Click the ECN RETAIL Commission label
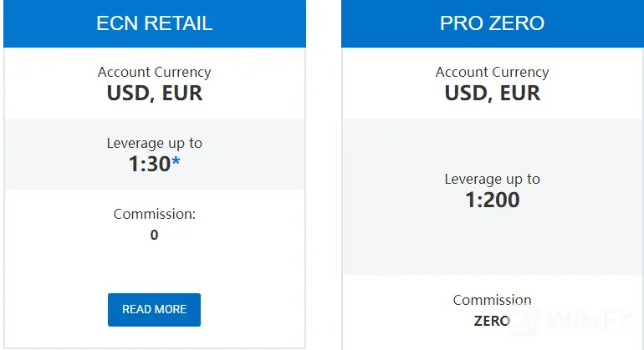Image resolution: width=644 pixels, height=350 pixels. 154,214
